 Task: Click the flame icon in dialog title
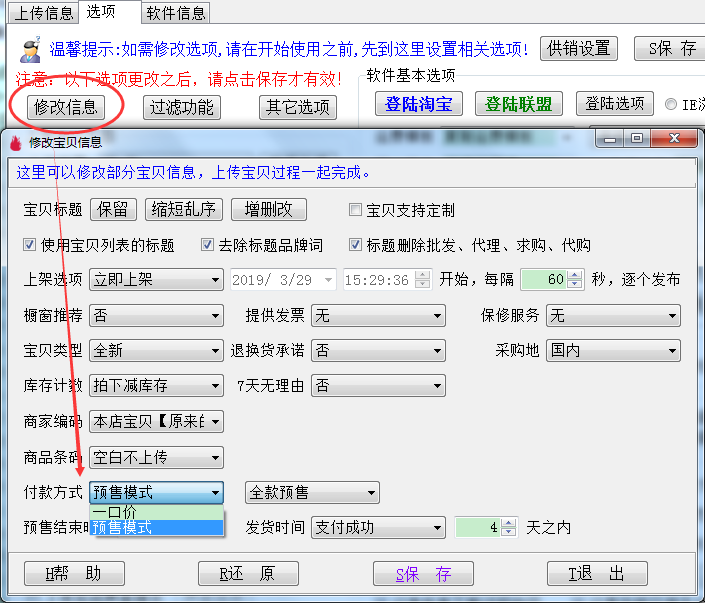(x=14, y=143)
